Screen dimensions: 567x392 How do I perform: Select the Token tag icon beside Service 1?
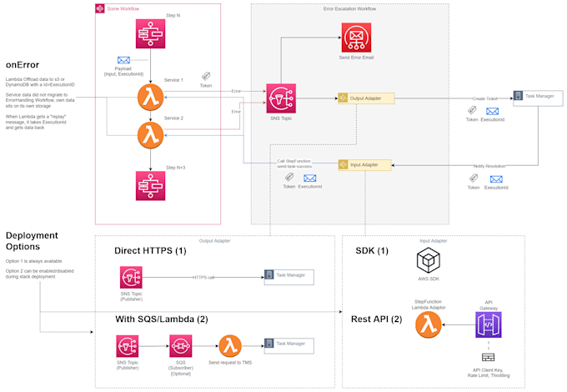[206, 76]
